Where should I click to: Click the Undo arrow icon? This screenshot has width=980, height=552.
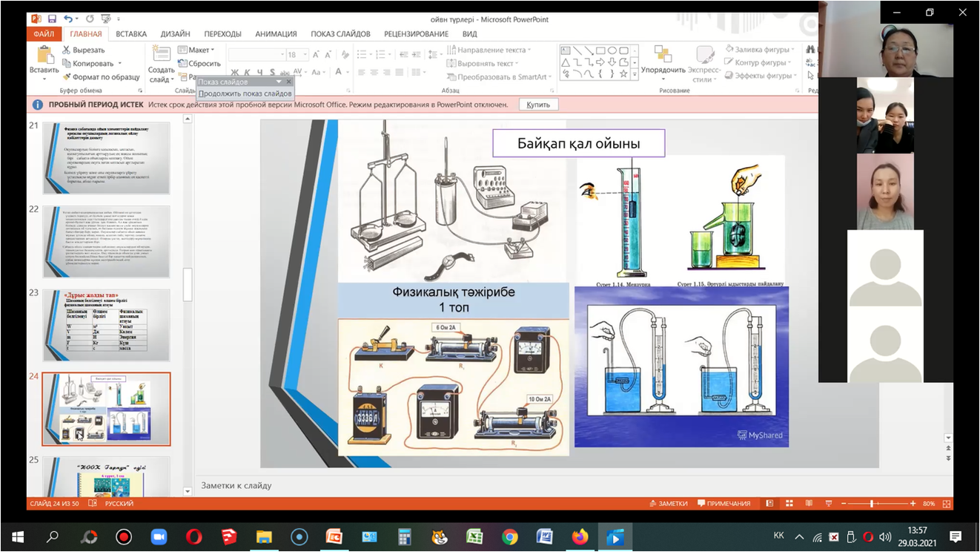coord(68,19)
